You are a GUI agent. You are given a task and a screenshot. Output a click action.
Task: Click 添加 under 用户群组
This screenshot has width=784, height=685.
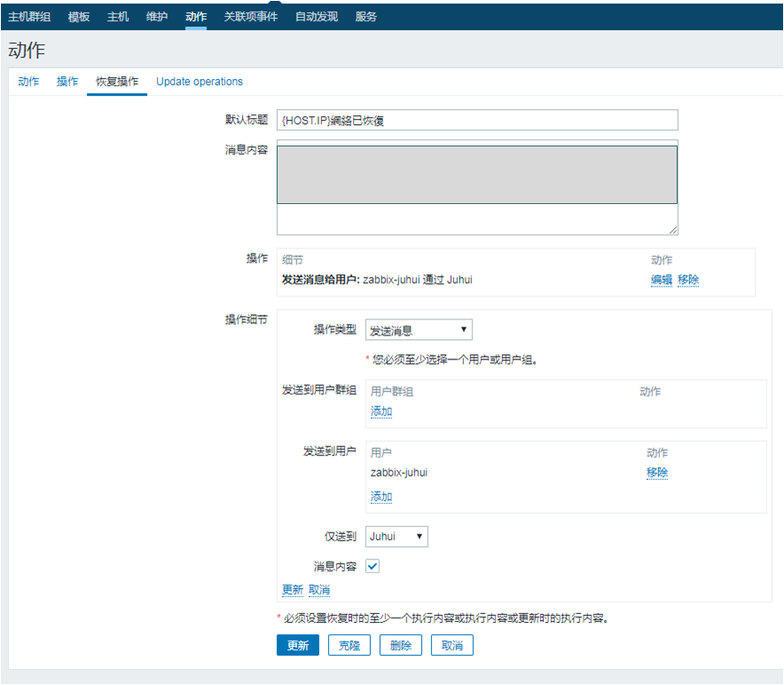(381, 412)
